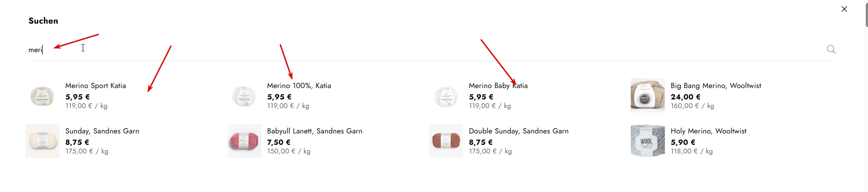868x192 pixels.
Task: Select the 'Merino Baby Katia' product title
Action: (498, 86)
